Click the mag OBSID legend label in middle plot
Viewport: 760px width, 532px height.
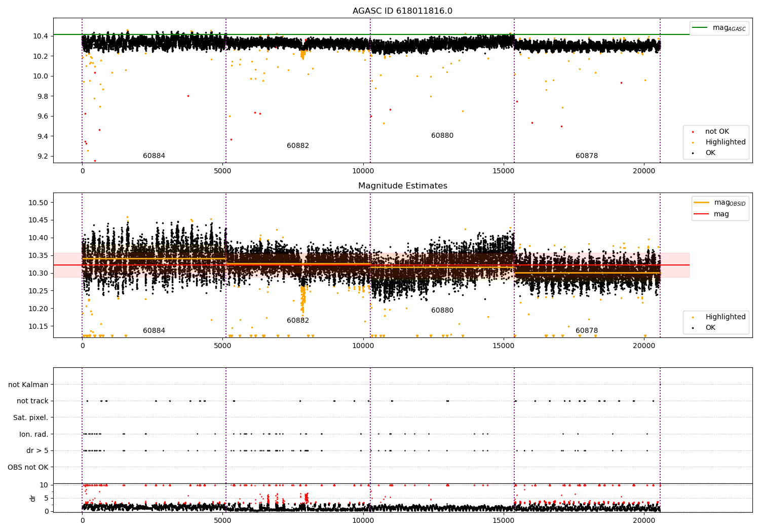pos(730,203)
